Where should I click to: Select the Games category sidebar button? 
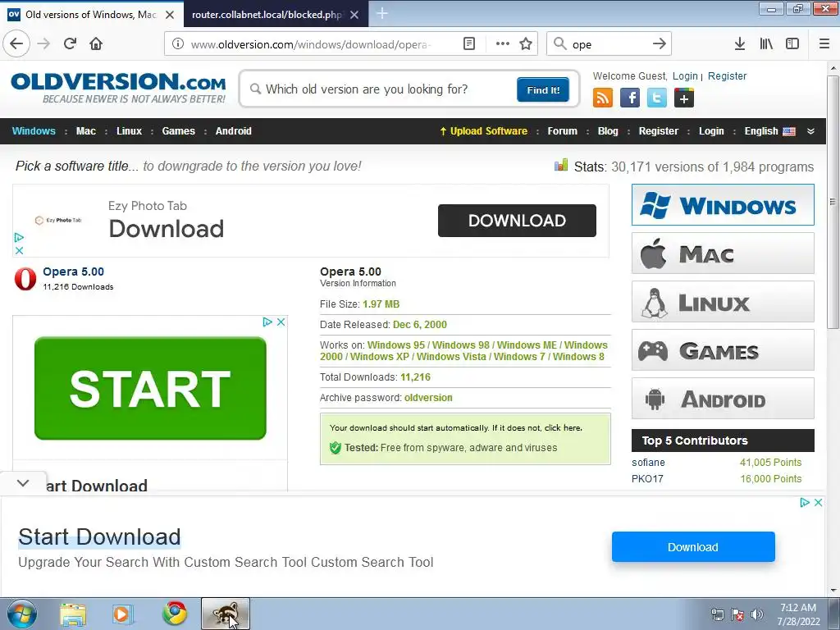pos(723,350)
